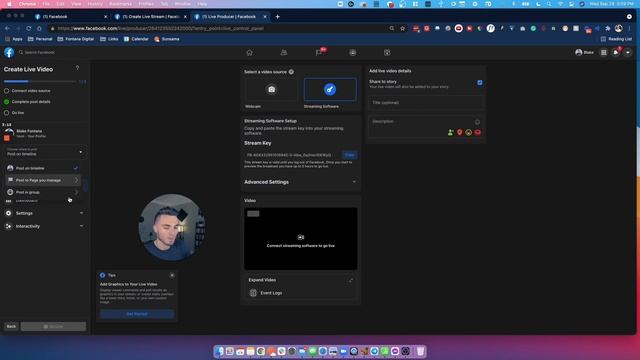Click the info icon next to Select a video source
This screenshot has height=360, width=640.
click(x=291, y=72)
